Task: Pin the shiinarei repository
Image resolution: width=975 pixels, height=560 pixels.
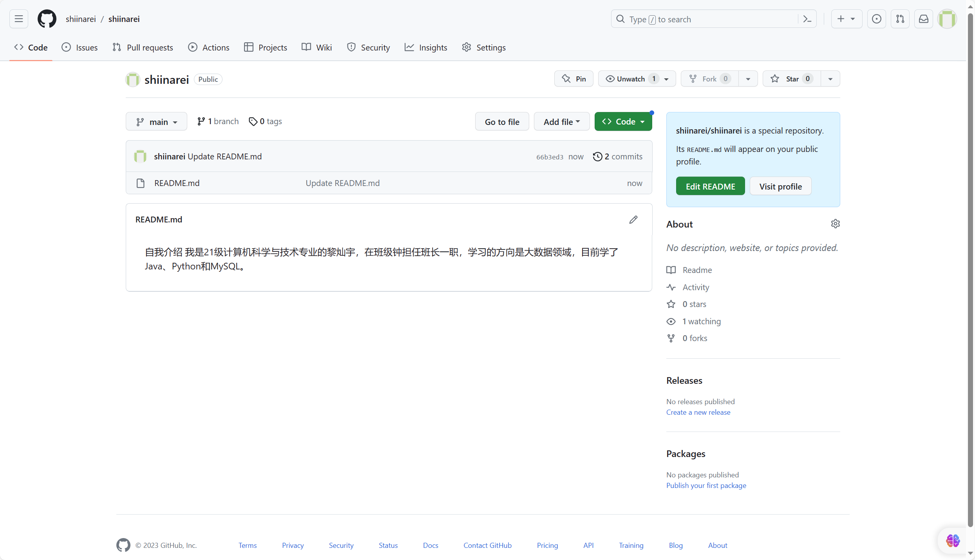Action: (573, 79)
